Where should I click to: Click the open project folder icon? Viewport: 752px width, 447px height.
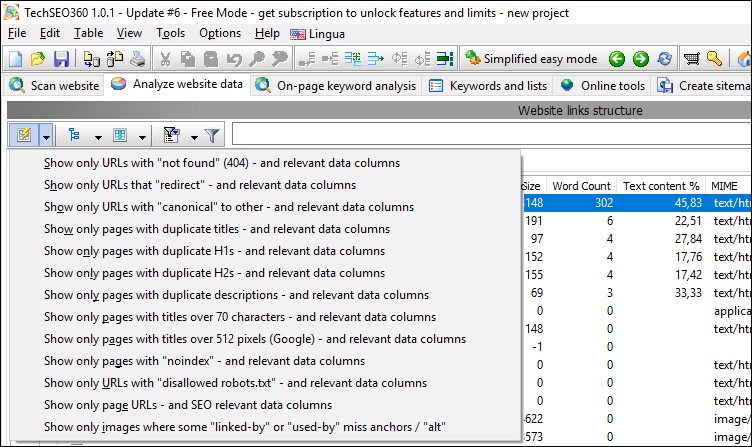[38, 59]
